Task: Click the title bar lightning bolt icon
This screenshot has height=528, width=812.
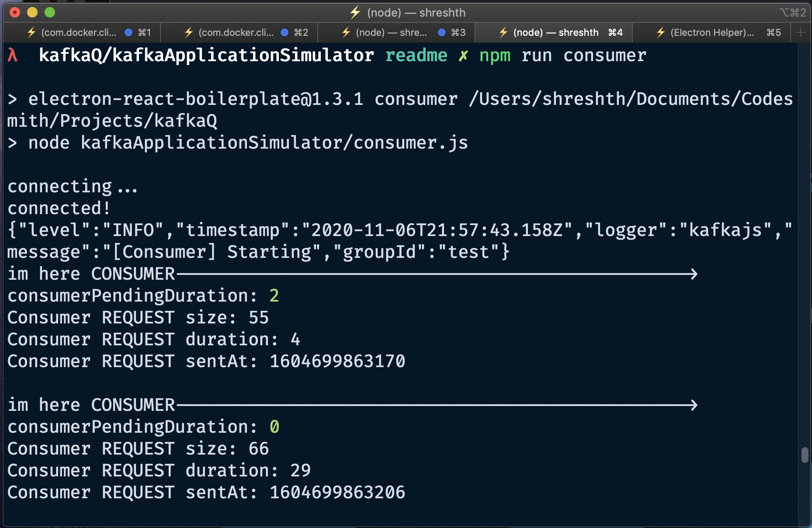Action: coord(355,12)
